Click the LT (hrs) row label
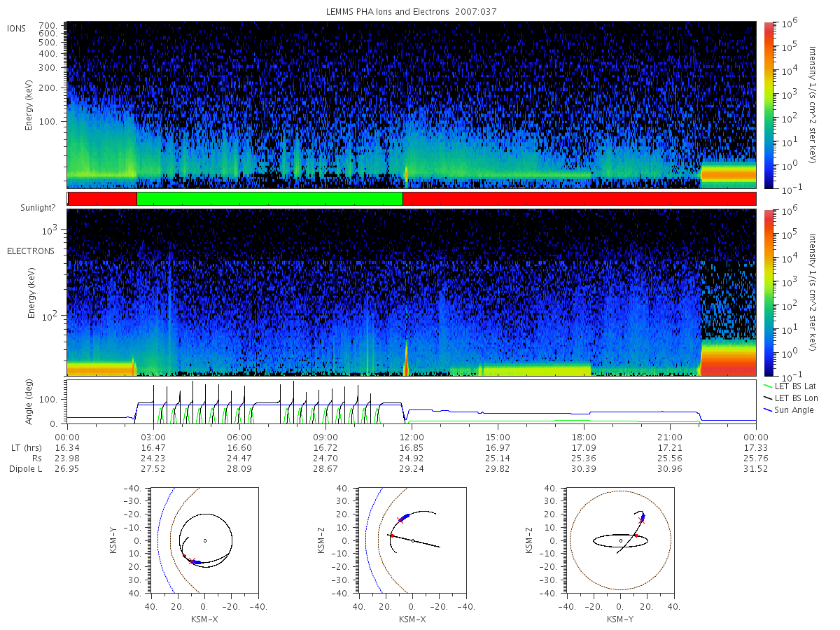Screen dimensions: 840x630 (x=25, y=447)
